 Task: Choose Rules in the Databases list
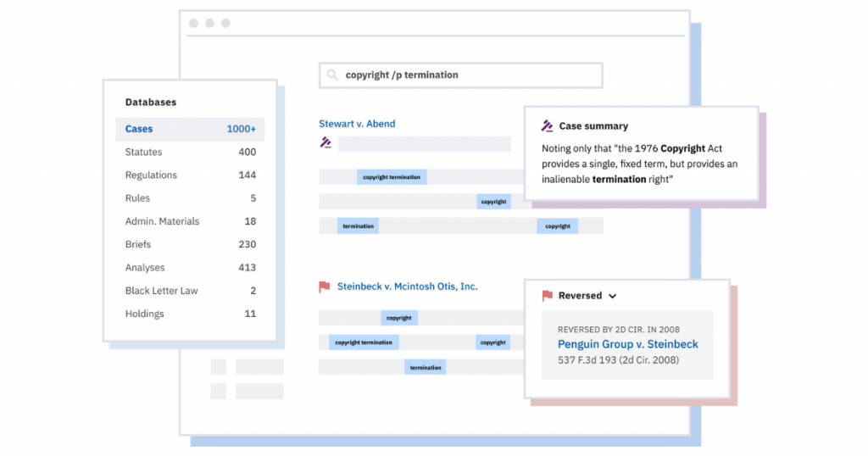(x=137, y=198)
